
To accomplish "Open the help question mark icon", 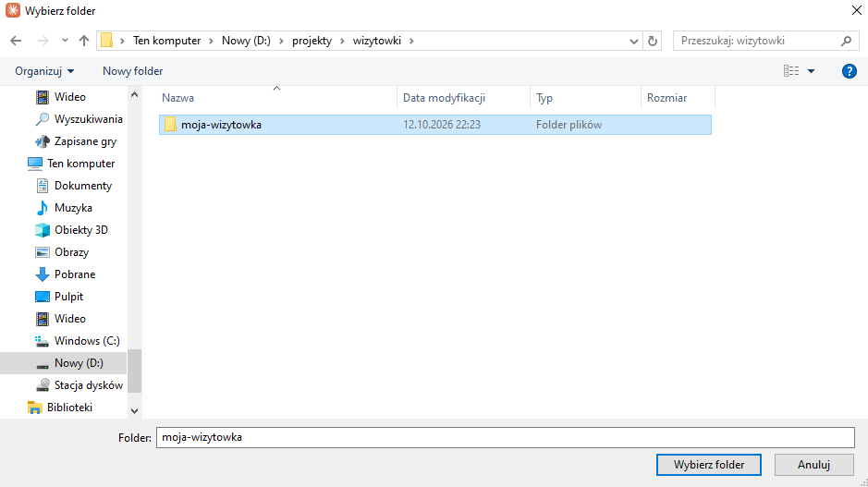I will click(850, 71).
